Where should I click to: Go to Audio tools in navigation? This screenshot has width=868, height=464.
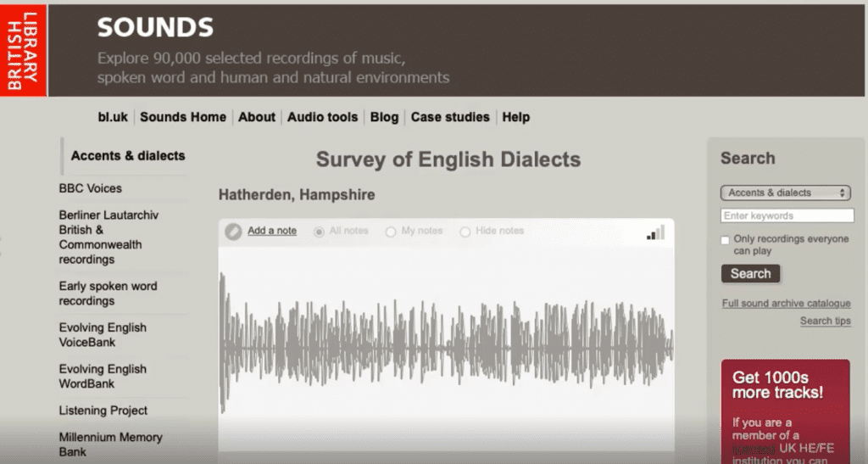pyautogui.click(x=322, y=117)
